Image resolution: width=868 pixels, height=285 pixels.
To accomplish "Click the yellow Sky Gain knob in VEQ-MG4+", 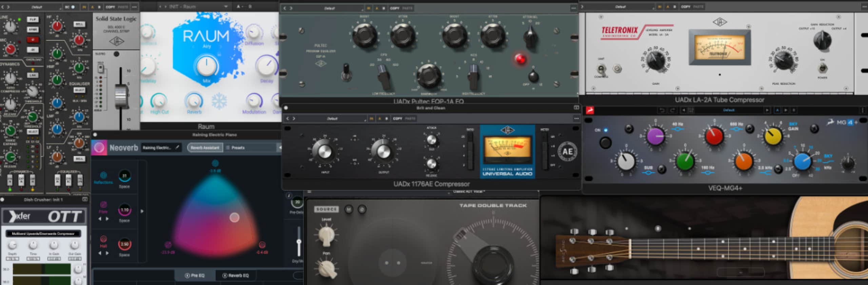I will coord(773,136).
